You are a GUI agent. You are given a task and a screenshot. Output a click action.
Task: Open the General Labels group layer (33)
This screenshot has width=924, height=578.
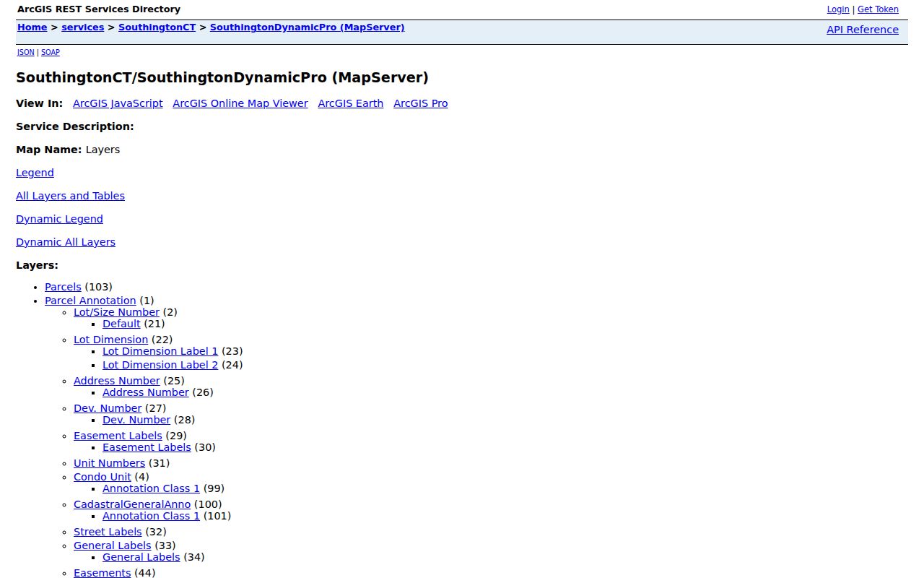tap(112, 545)
